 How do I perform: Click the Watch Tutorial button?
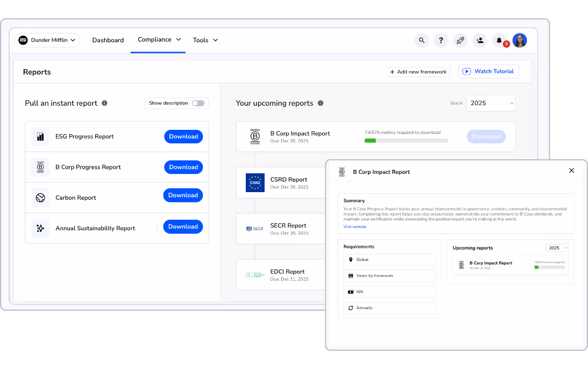[x=489, y=72]
